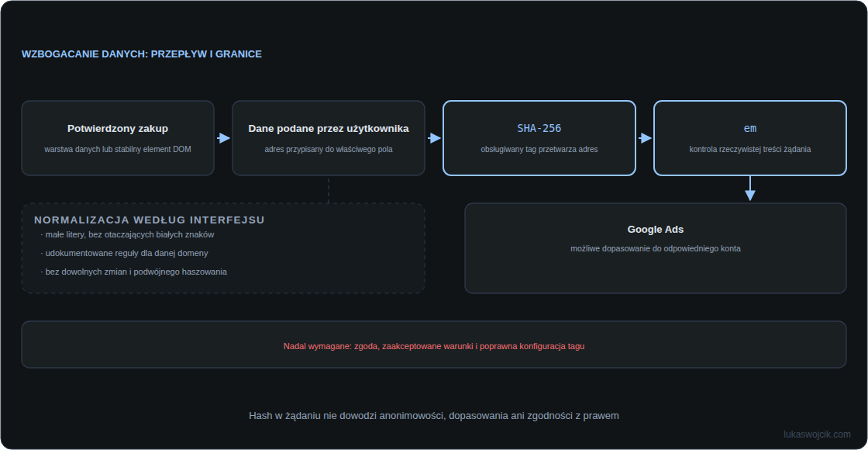Viewport: 868px width, 450px height.
Task: Click "obsługiwany tag przetwarza adres" caption
Action: pyautogui.click(x=539, y=149)
